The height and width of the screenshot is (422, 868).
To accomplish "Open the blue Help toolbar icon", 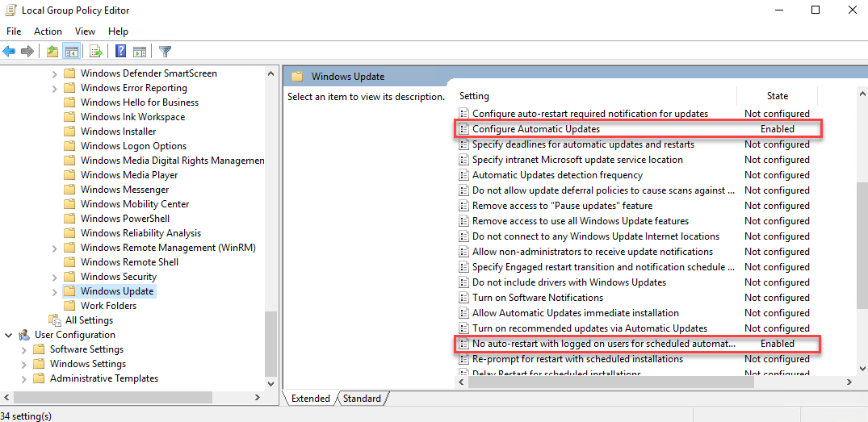I will (120, 52).
